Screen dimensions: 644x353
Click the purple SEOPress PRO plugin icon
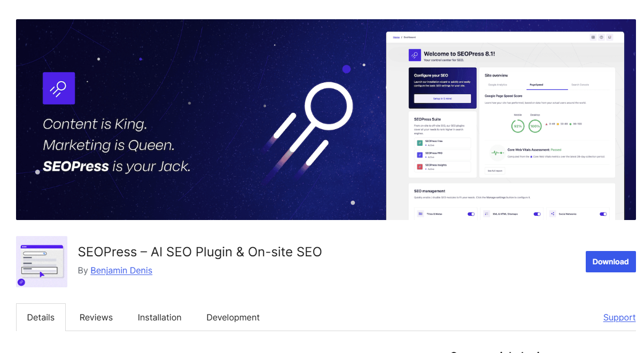coord(420,155)
